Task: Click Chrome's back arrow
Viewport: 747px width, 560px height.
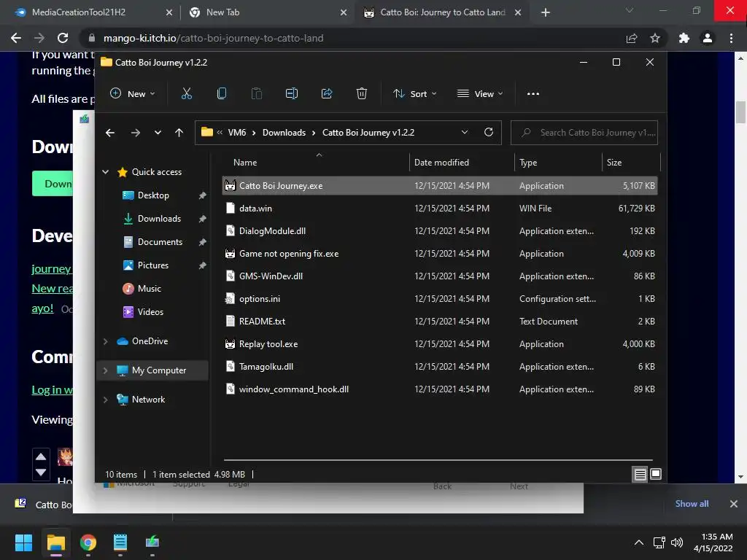Action: tap(16, 38)
